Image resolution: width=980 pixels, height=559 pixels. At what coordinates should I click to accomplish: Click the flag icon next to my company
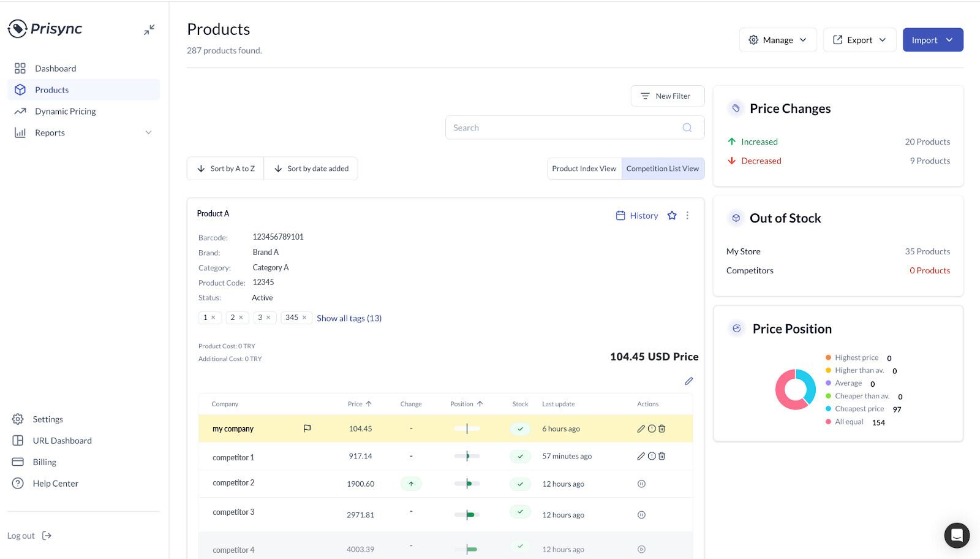click(307, 428)
